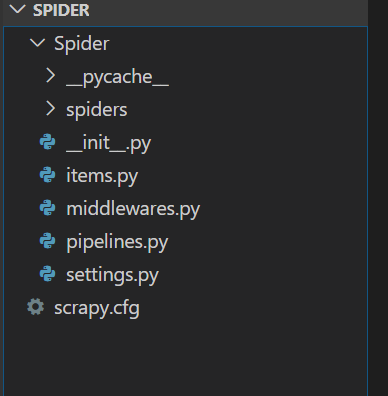Click the gear icon beside scrapy.cfg

click(x=36, y=307)
